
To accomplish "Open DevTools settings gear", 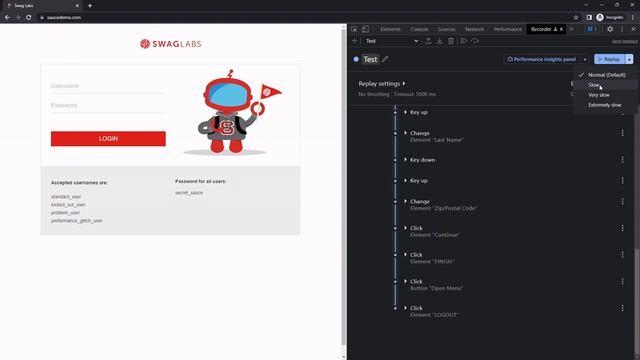I will point(610,29).
